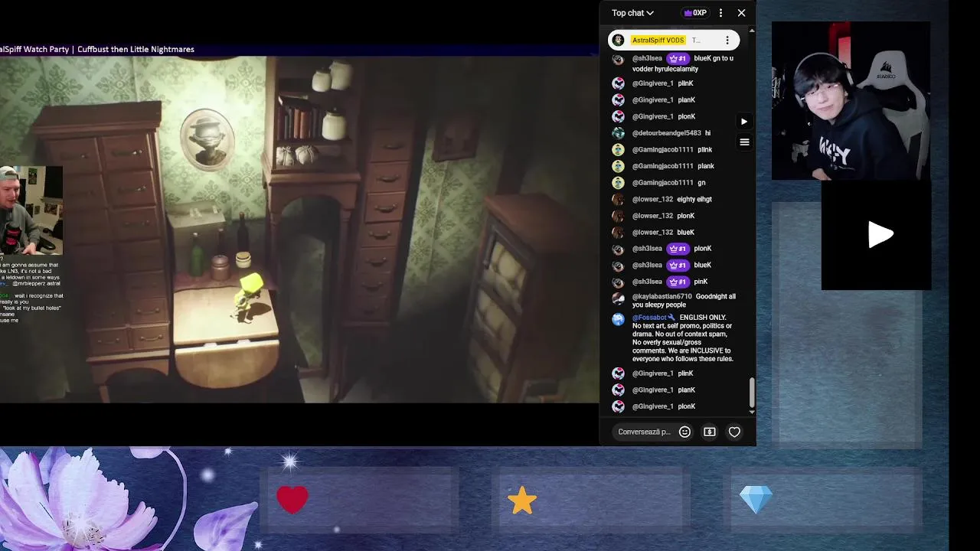Click avatar on @sh3lsea 'pinK' message
Image resolution: width=980 pixels, height=551 pixels.
click(618, 282)
